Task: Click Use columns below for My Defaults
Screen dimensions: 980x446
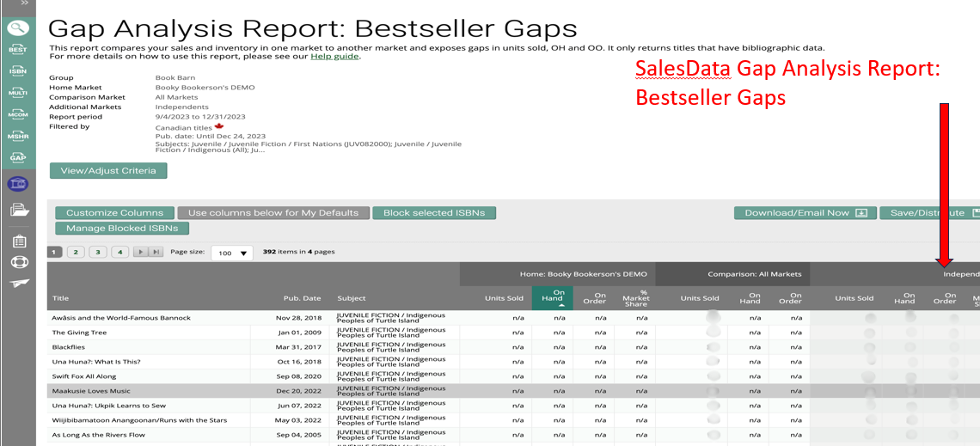Action: 273,213
